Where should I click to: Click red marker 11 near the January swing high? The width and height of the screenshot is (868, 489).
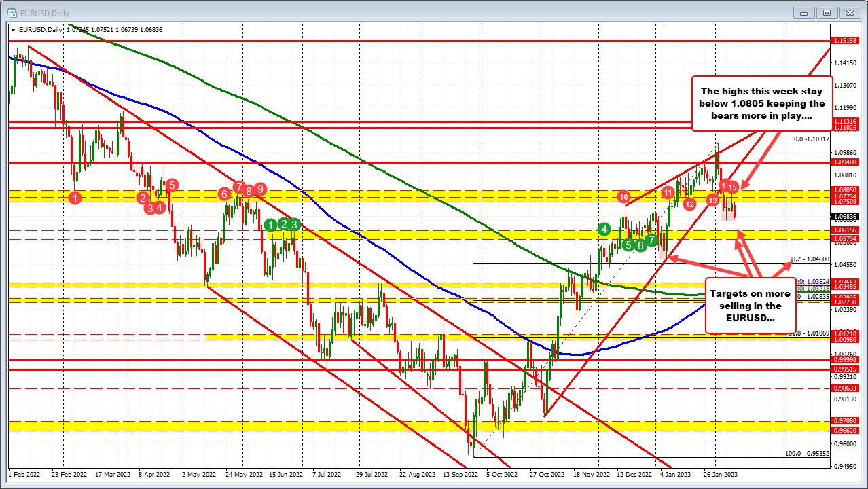coord(667,193)
